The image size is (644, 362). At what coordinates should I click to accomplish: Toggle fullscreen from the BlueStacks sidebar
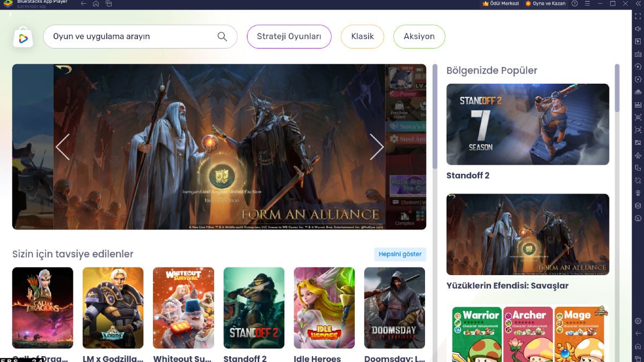[x=638, y=16]
